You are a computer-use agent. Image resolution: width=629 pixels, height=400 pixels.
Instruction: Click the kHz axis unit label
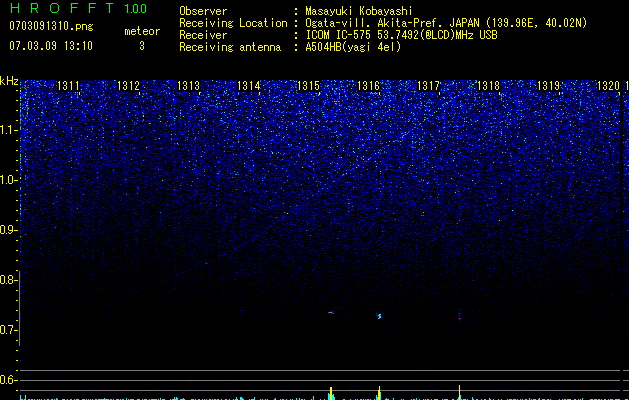tap(9, 81)
